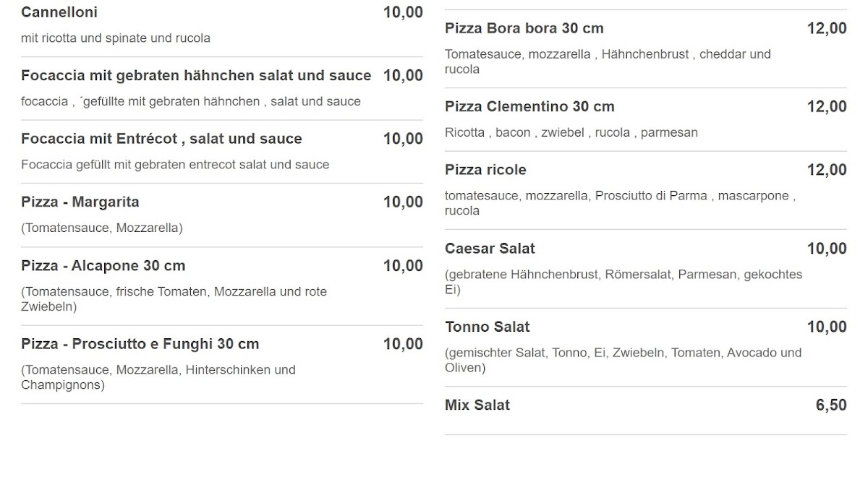
Task: Click the Pizza ricole title
Action: point(485,170)
